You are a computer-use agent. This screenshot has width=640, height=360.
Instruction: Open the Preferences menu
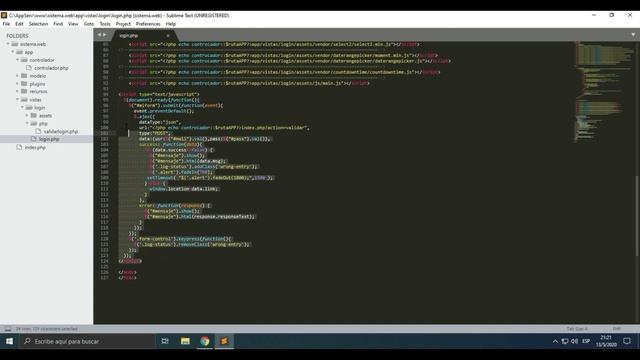coord(148,24)
